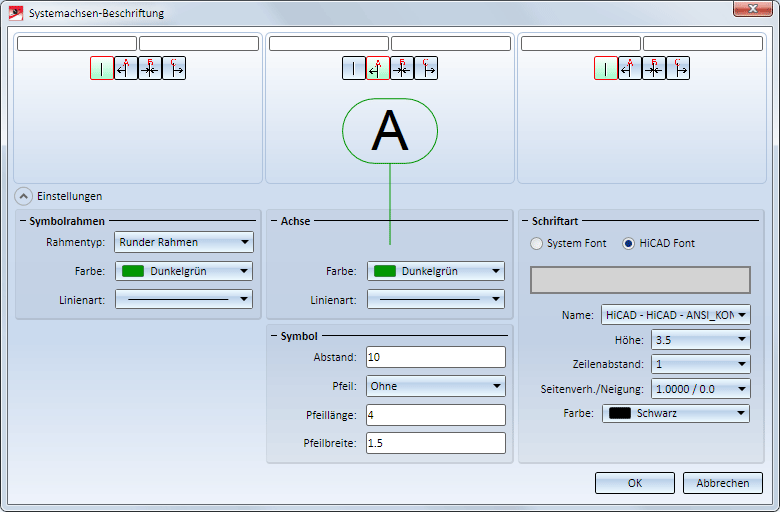Choose label-right 'C' alignment icon in left panel
Image resolution: width=780 pixels, height=512 pixels.
174,68
